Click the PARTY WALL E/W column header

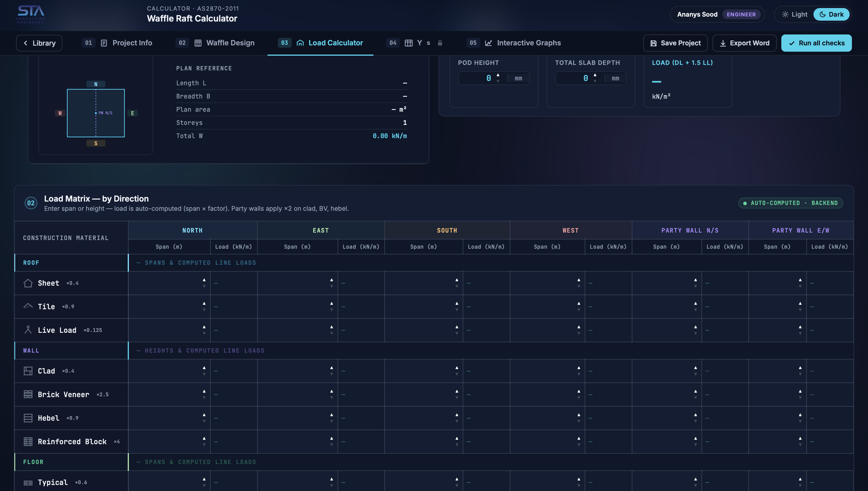[x=801, y=230]
